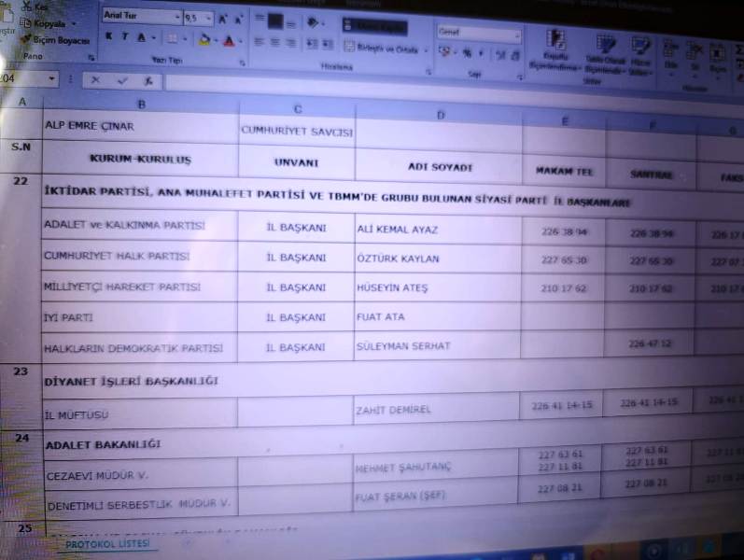The width and height of the screenshot is (744, 560).
Task: Open the font size 9,5 dropdown
Action: click(207, 19)
